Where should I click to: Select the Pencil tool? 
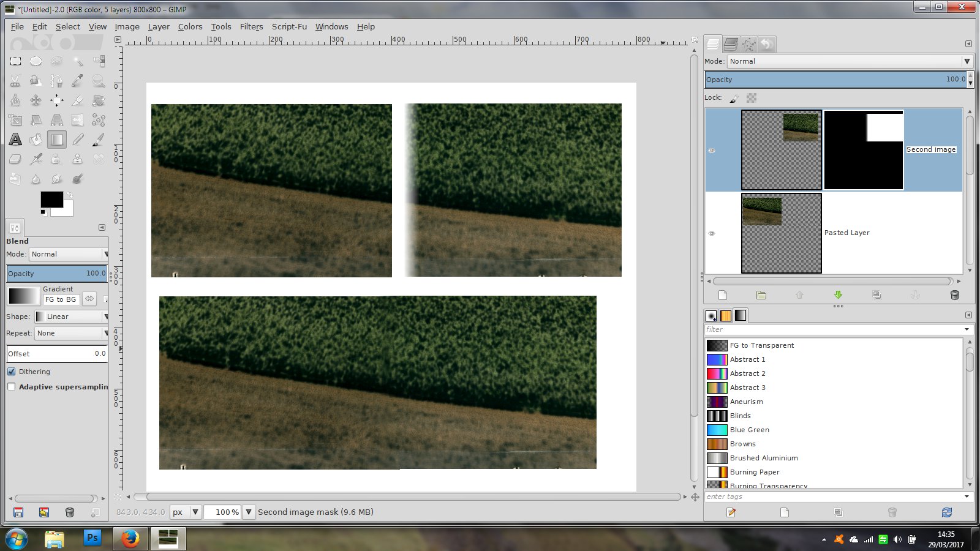[78, 140]
